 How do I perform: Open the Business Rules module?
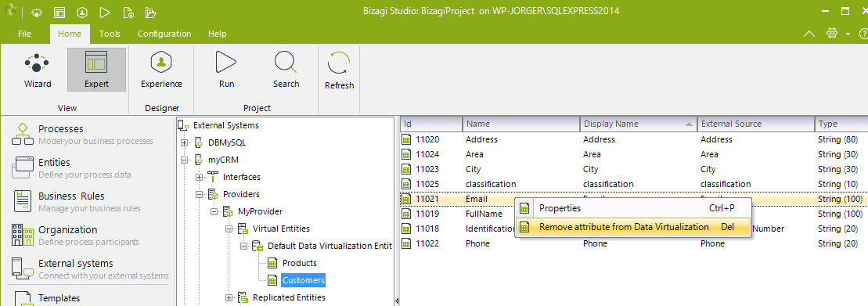coord(88,202)
